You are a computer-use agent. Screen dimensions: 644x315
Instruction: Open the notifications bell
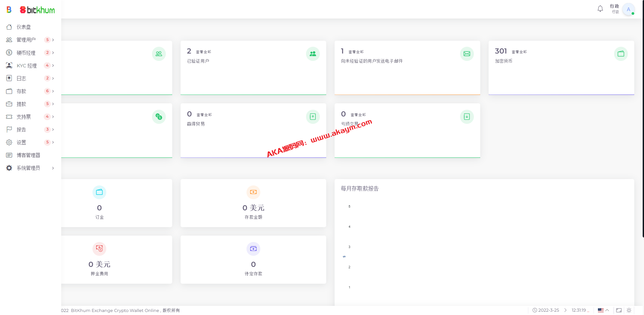pyautogui.click(x=600, y=9)
